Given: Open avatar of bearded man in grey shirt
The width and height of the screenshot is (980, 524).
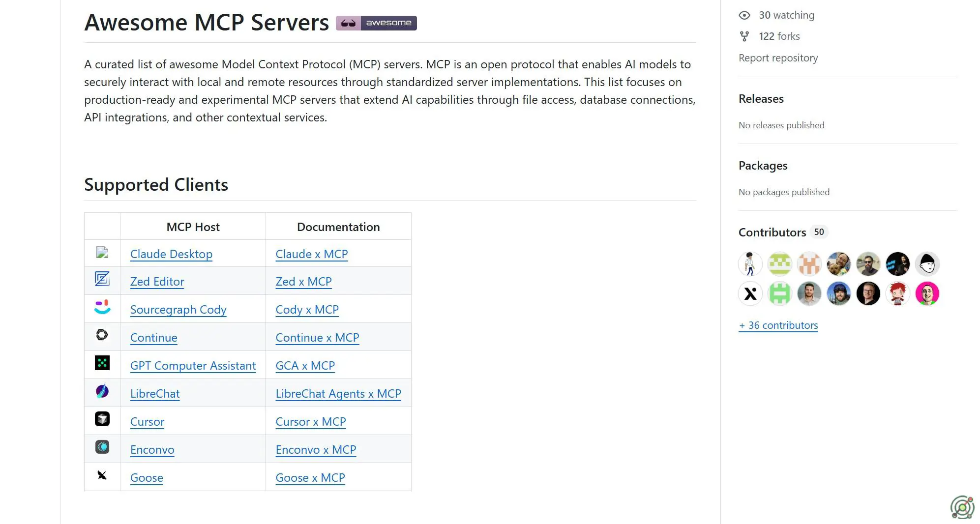Looking at the screenshot, I should pos(809,293).
